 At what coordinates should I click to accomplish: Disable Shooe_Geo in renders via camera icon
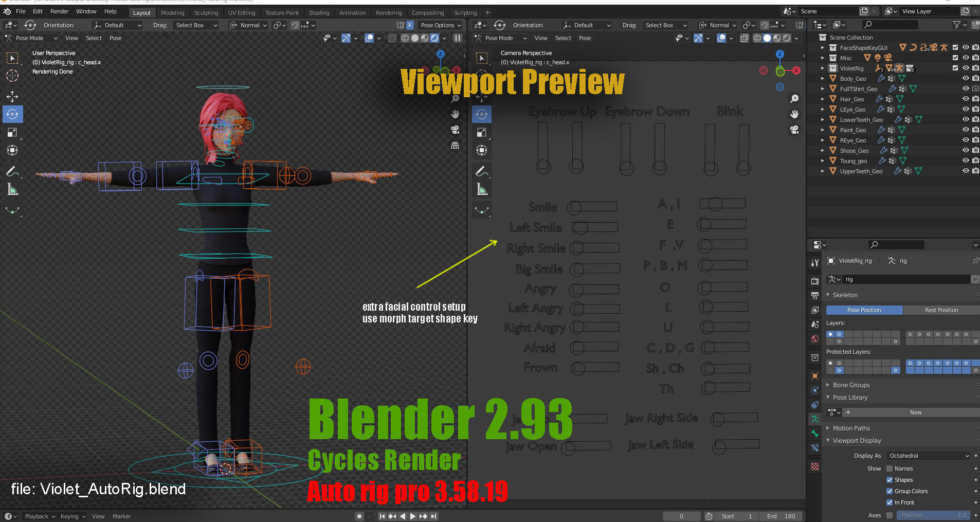point(975,150)
